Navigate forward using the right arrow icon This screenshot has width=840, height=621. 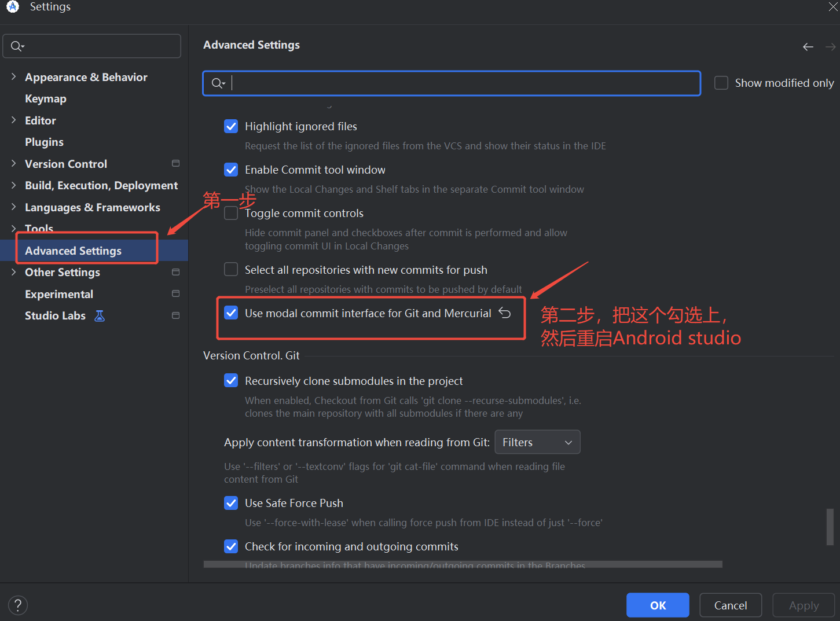tap(830, 46)
